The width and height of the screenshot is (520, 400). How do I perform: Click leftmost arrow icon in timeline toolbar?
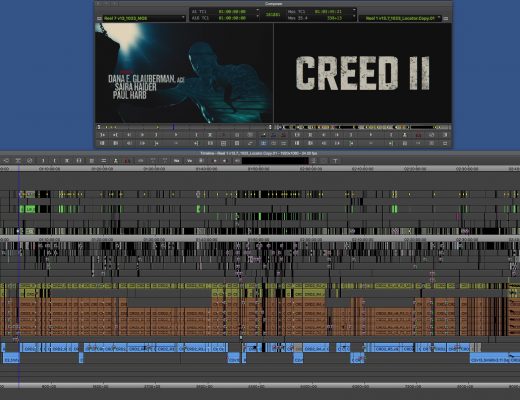(6, 161)
